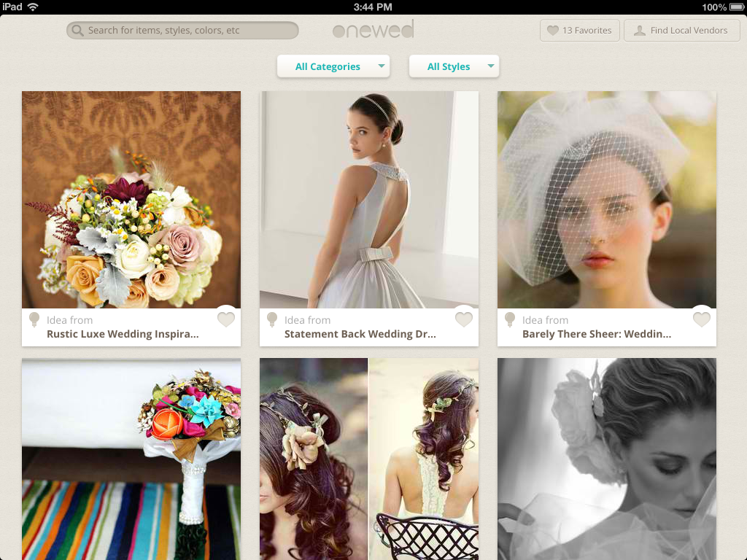Focus the search for items field

pyautogui.click(x=182, y=31)
